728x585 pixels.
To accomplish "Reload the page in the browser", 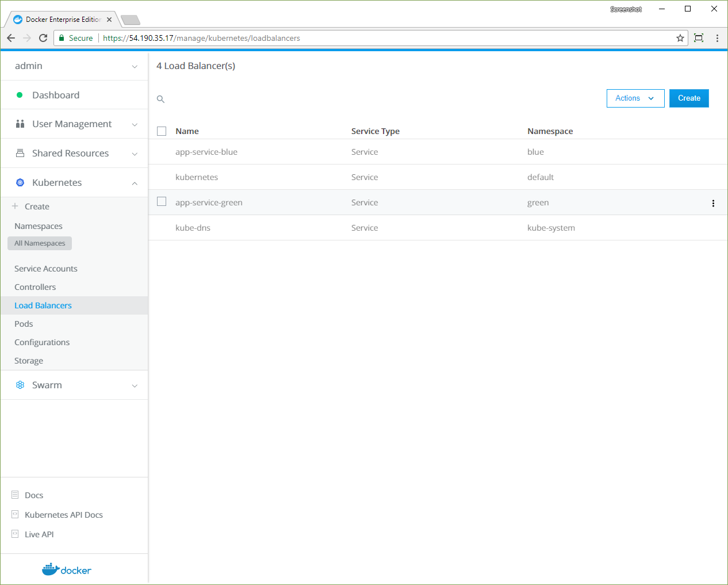I will pyautogui.click(x=43, y=38).
